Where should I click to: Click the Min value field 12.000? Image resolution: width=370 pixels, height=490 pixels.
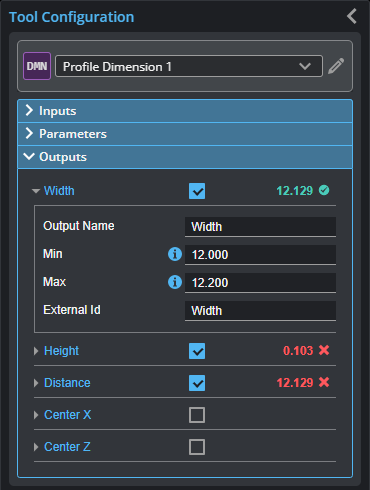pyautogui.click(x=260, y=255)
